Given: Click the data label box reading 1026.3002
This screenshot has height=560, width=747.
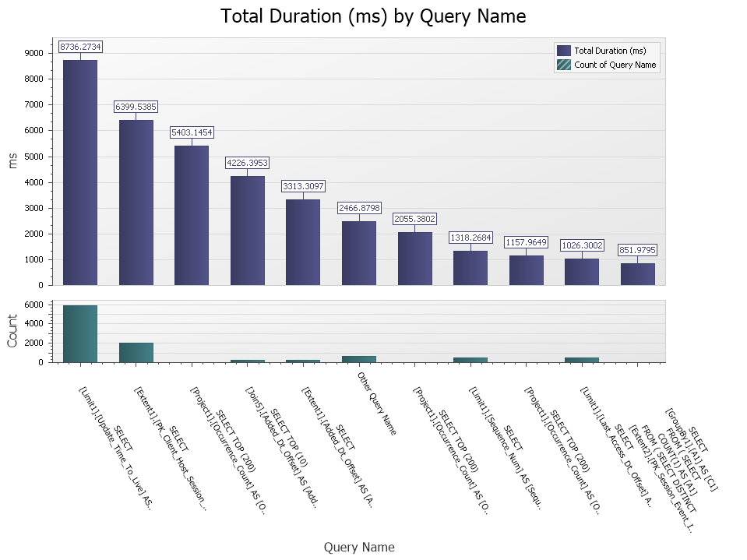Looking at the screenshot, I should (x=582, y=246).
